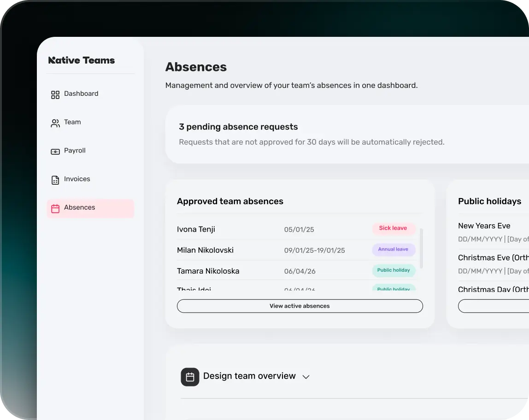Select the Sick leave tag for Ivona Tenji
529x420 pixels.
(x=393, y=228)
